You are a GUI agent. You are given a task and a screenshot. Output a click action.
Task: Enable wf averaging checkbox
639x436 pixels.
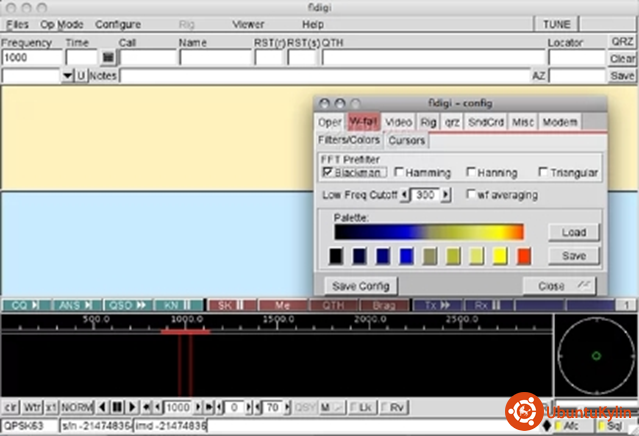[x=471, y=194]
